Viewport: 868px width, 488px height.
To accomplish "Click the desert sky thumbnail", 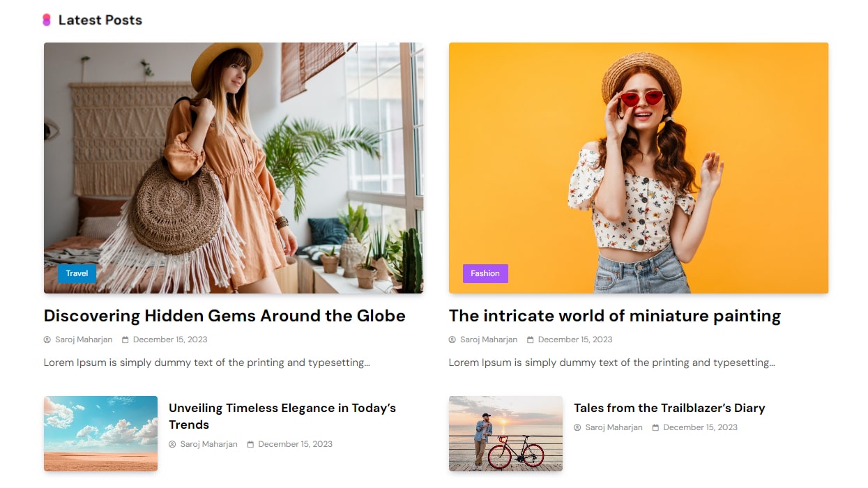I will [100, 434].
